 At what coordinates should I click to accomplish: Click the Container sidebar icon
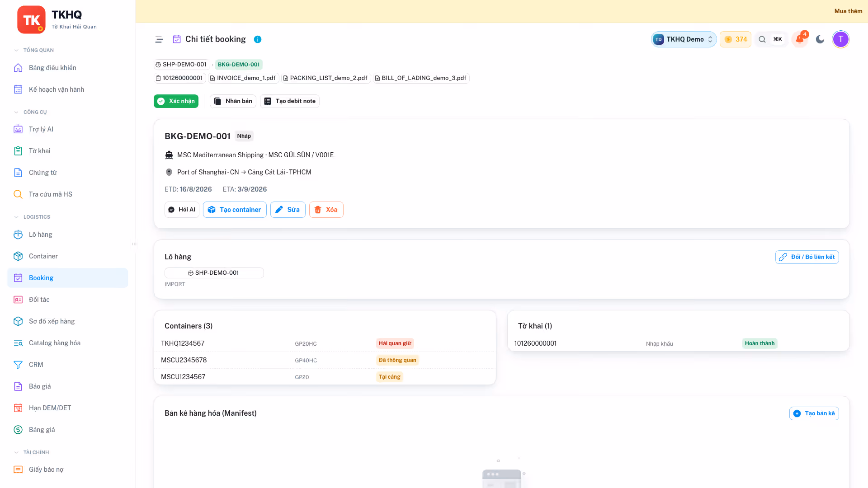click(18, 256)
